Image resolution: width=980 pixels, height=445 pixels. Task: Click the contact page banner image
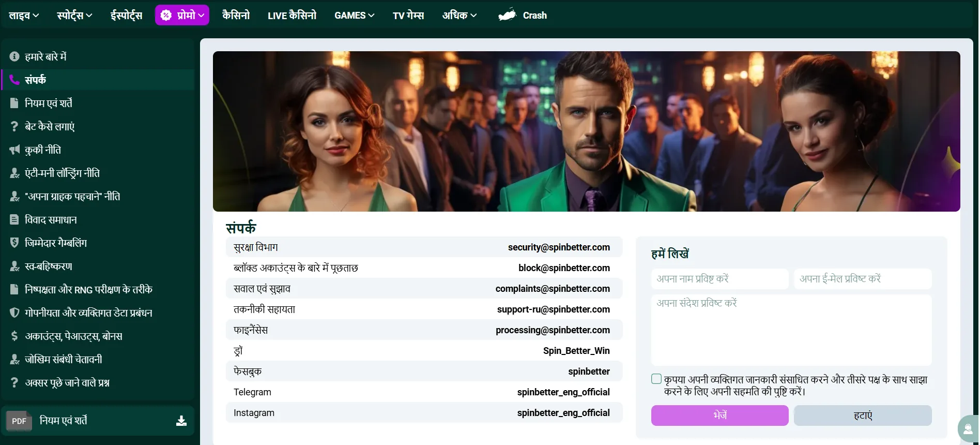(x=586, y=131)
